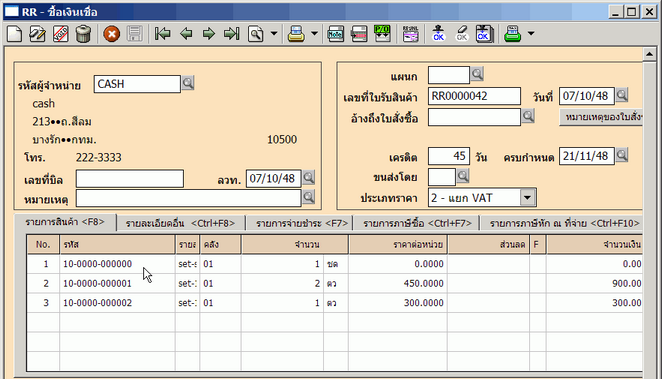
Task: Click the หมายเหตุของใบสั่ง button
Action: (602, 117)
